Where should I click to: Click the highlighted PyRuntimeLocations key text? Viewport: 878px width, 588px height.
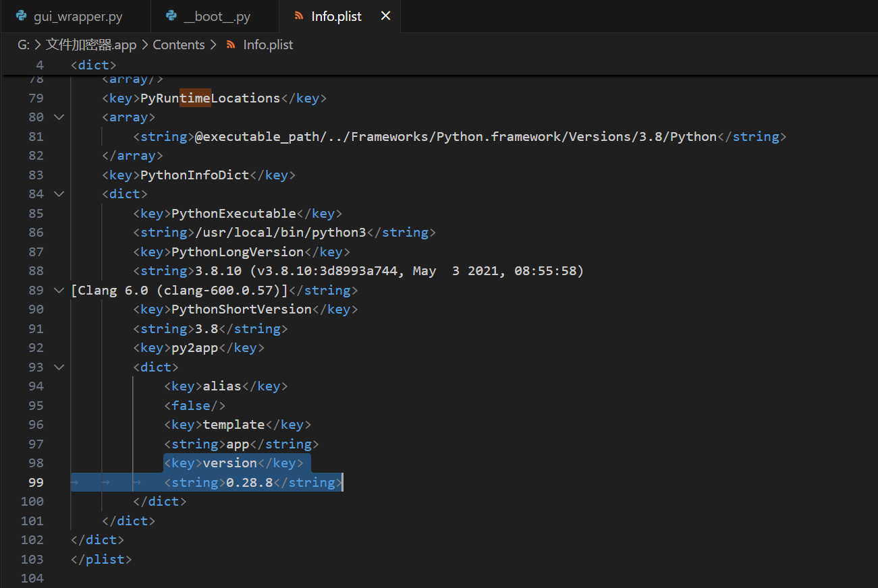pos(210,98)
